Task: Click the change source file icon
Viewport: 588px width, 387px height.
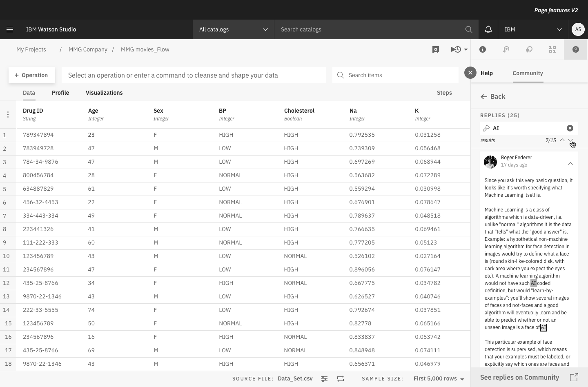Action: (341, 379)
